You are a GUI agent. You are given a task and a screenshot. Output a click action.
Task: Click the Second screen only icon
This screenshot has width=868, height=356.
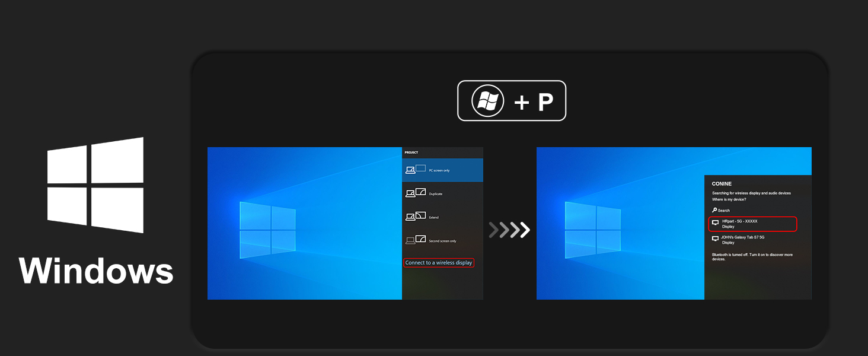[416, 240]
